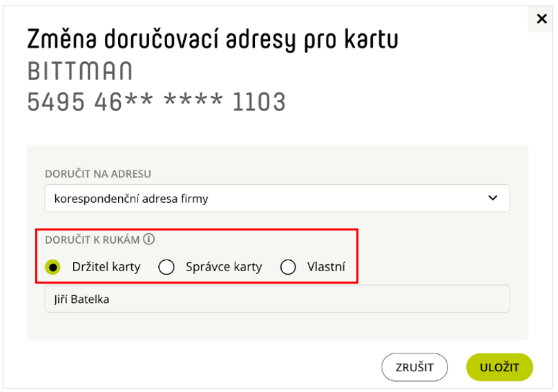558x392 pixels.
Task: Close the dialog with the X icon
Action: 541,19
